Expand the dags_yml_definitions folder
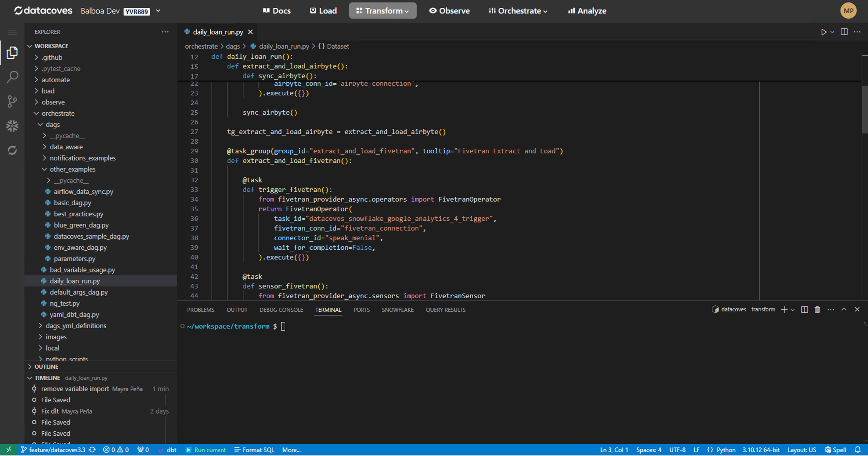Screen dimensions: 868x456 (x=101, y=326)
